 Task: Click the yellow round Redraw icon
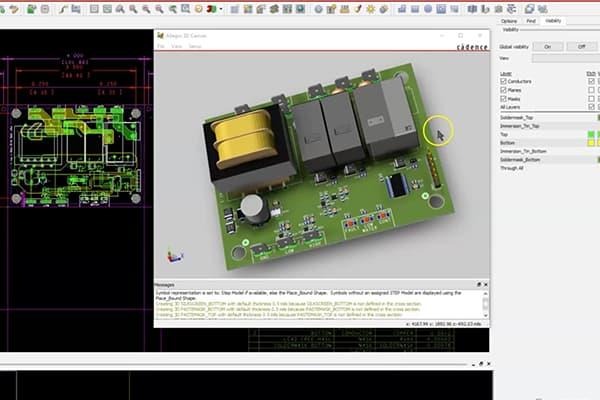click(x=198, y=9)
